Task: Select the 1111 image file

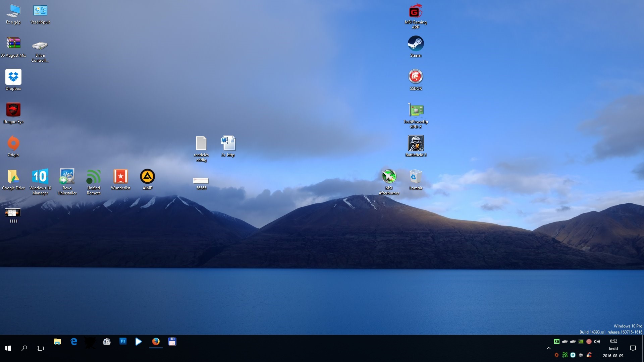Action: click(x=13, y=216)
